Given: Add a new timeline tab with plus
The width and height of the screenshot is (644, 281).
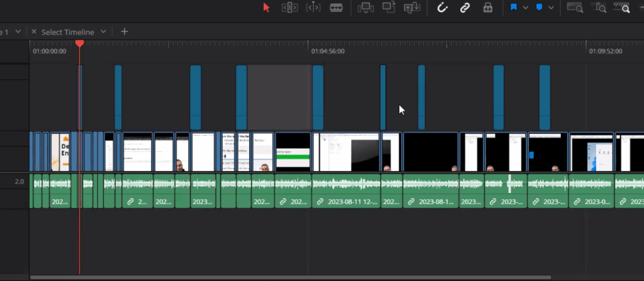Looking at the screenshot, I should coord(125,31).
